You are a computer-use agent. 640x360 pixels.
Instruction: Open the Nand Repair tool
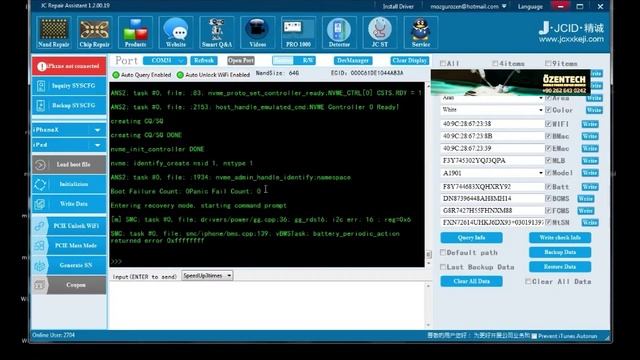(x=53, y=33)
